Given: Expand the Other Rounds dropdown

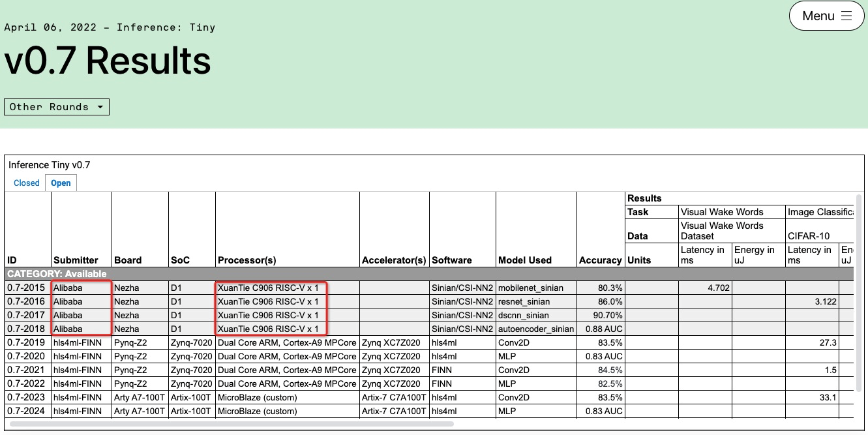Looking at the screenshot, I should click(x=57, y=107).
